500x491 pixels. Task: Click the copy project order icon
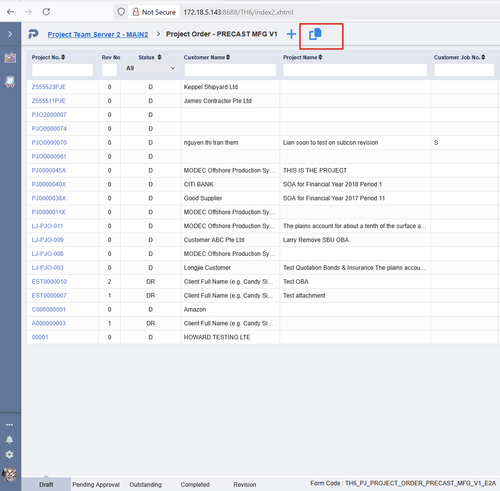(x=315, y=34)
